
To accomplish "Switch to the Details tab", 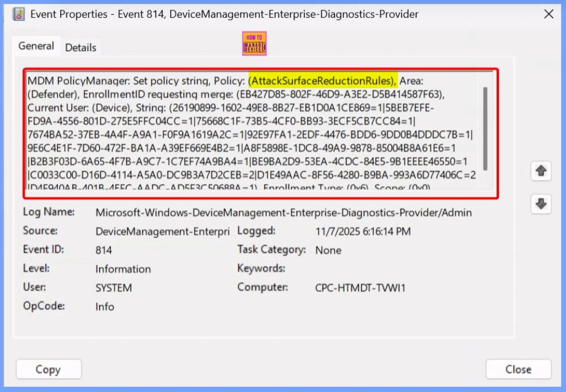I will tap(81, 47).
